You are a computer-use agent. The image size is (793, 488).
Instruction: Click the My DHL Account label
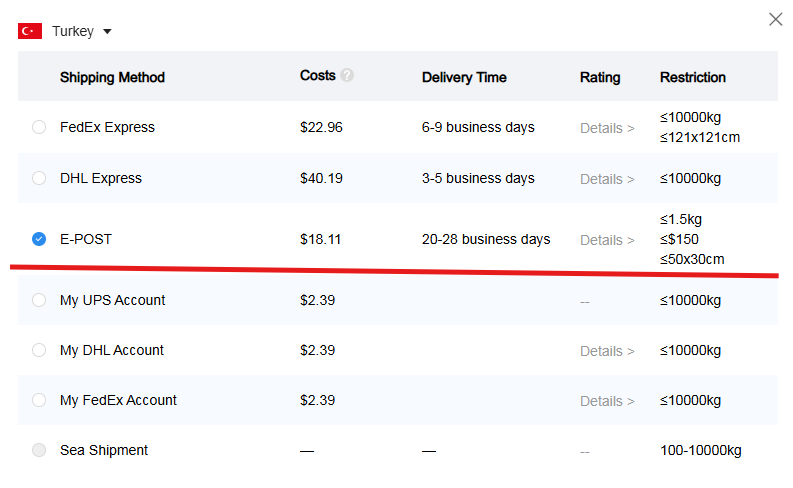112,350
